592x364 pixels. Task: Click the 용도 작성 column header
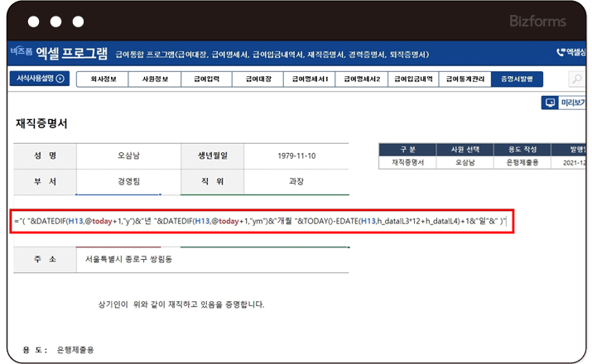click(522, 150)
